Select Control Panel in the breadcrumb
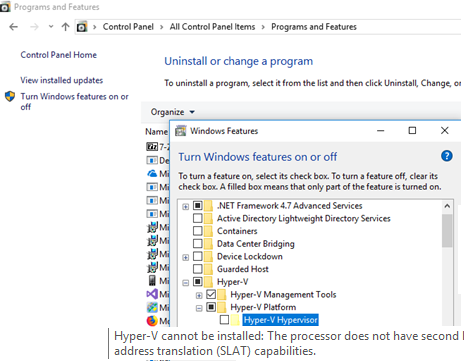This screenshot has height=361, width=464. [x=128, y=27]
